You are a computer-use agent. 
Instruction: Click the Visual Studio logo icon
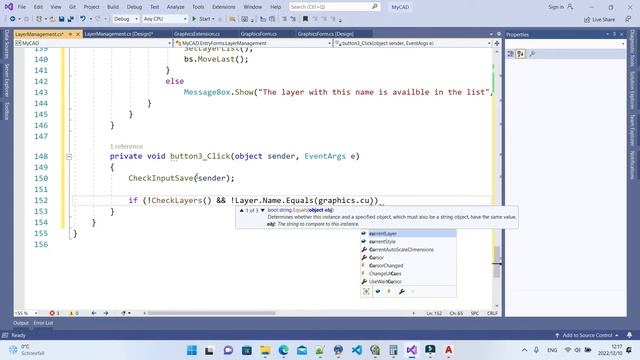coord(9,7)
